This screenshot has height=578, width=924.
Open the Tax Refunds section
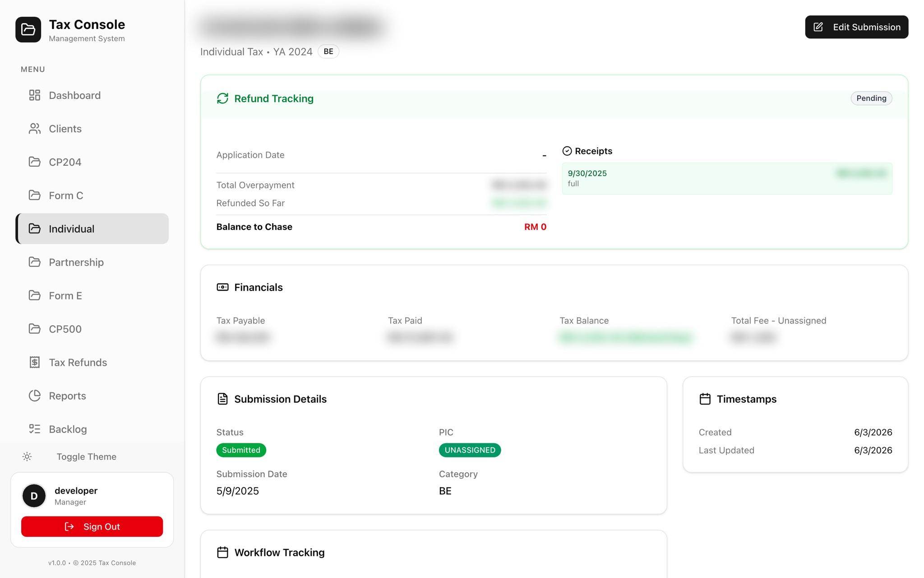[92, 362]
